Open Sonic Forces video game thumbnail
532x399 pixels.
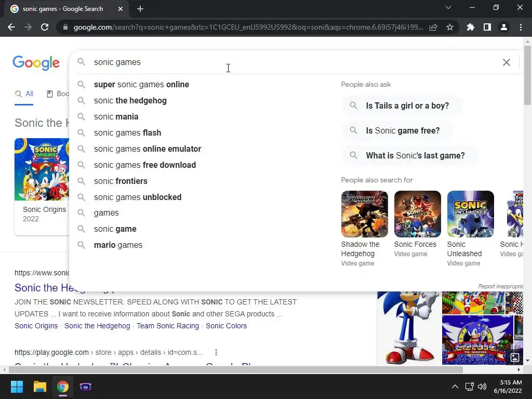pyautogui.click(x=417, y=214)
